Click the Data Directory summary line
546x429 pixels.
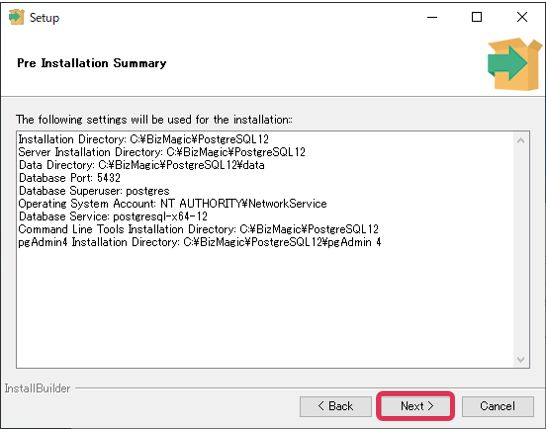click(x=141, y=165)
